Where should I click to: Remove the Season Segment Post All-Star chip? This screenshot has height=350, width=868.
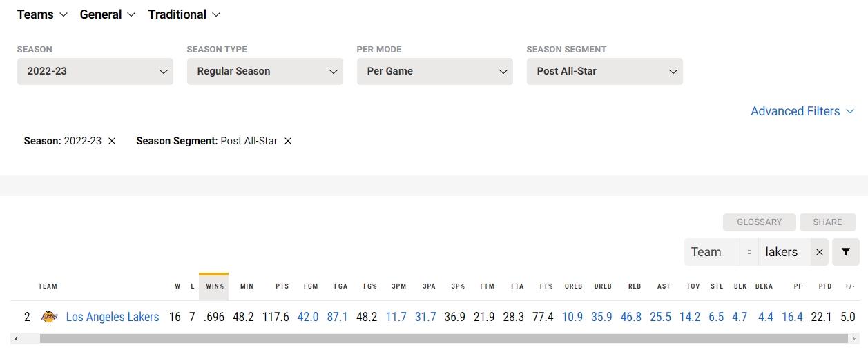pyautogui.click(x=288, y=141)
